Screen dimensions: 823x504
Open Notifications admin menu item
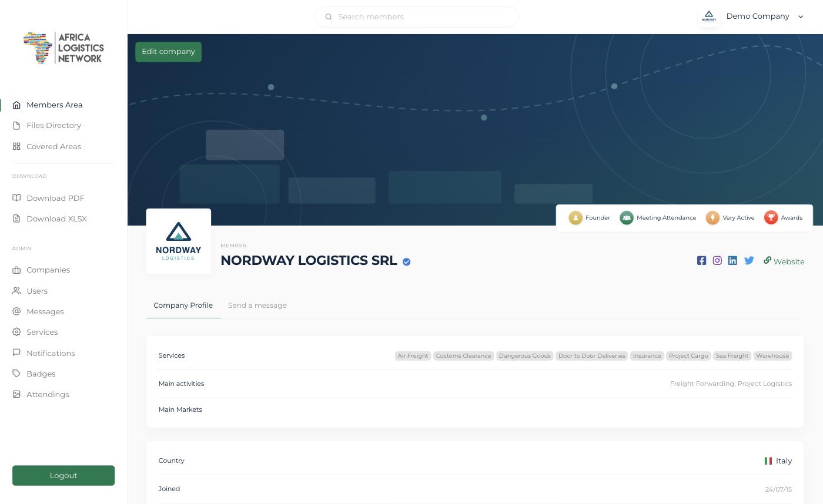pyautogui.click(x=51, y=353)
